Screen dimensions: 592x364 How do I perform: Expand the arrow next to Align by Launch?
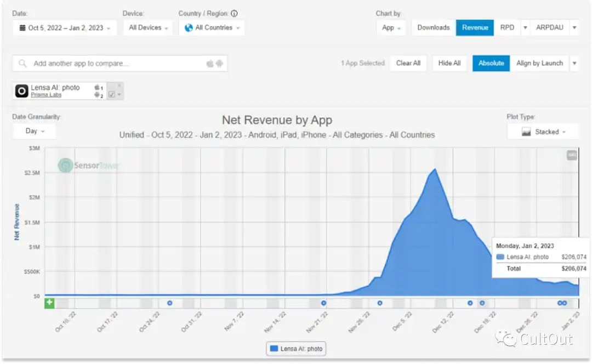point(574,63)
